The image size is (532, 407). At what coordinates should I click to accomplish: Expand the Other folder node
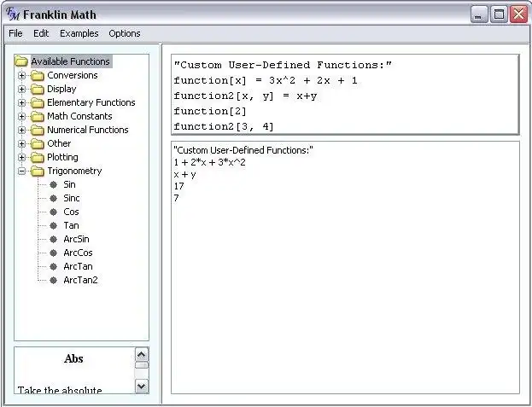tap(21, 143)
